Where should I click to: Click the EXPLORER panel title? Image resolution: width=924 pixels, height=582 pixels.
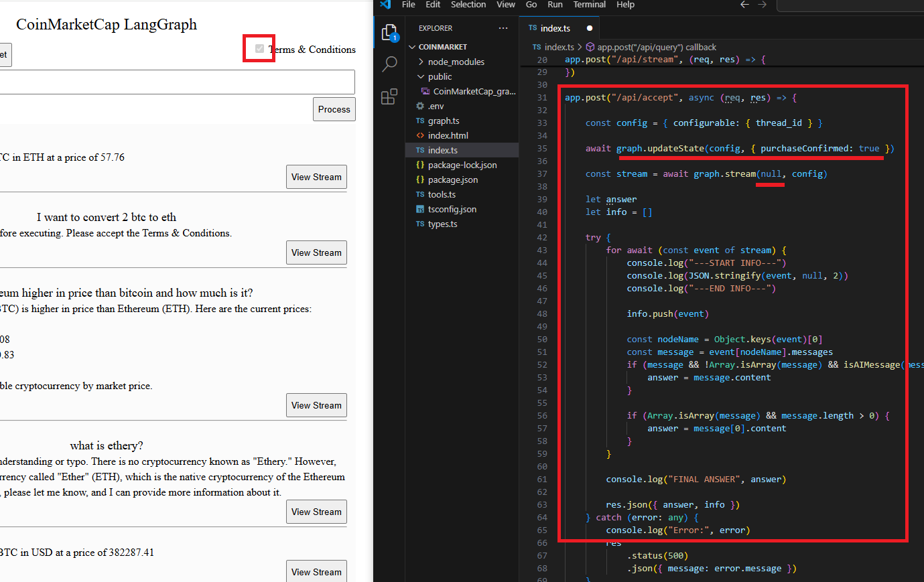(x=436, y=28)
